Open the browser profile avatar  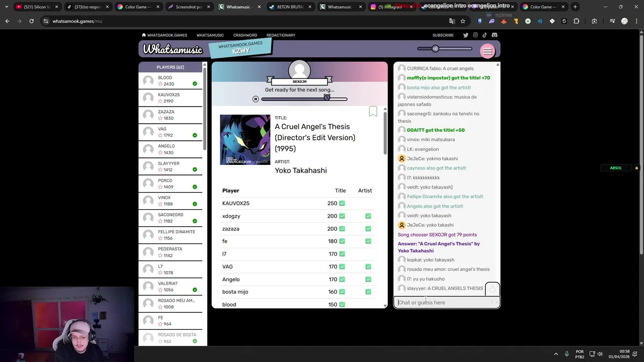[x=624, y=21]
